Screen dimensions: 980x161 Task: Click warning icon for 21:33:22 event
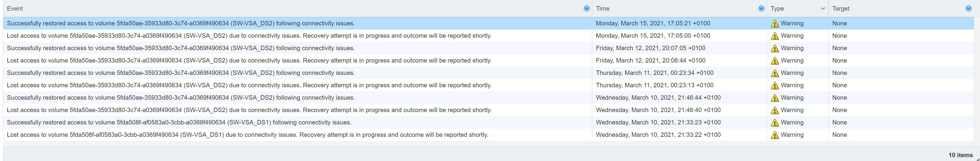pos(775,135)
